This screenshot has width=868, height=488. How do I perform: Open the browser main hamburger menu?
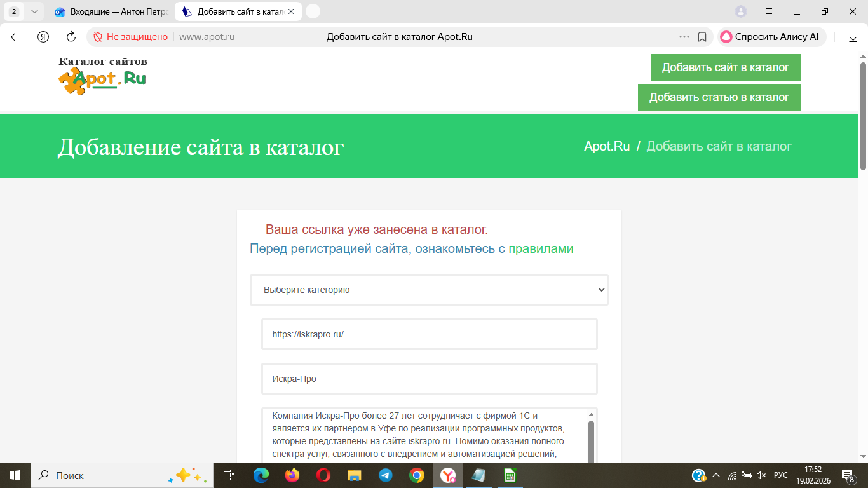[x=769, y=11]
